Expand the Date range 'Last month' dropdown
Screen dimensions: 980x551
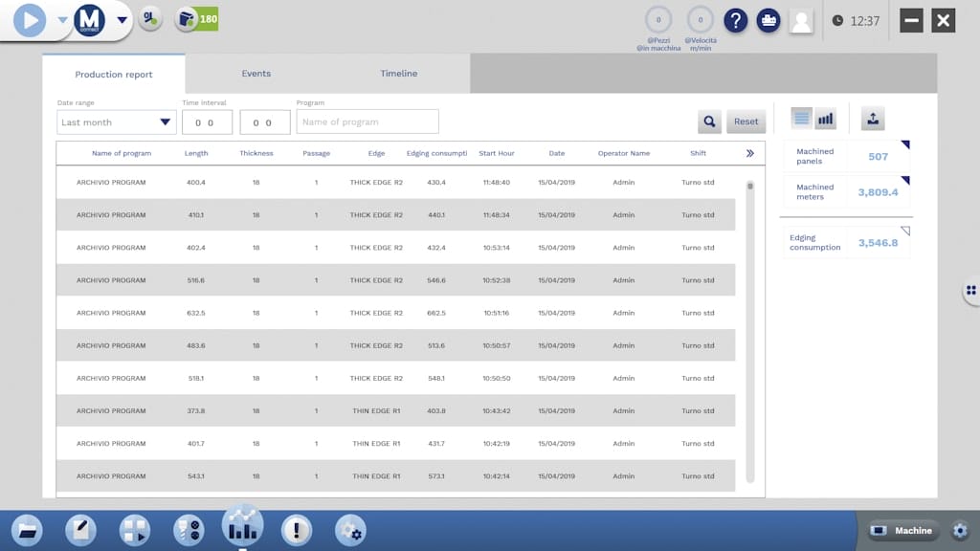point(116,122)
